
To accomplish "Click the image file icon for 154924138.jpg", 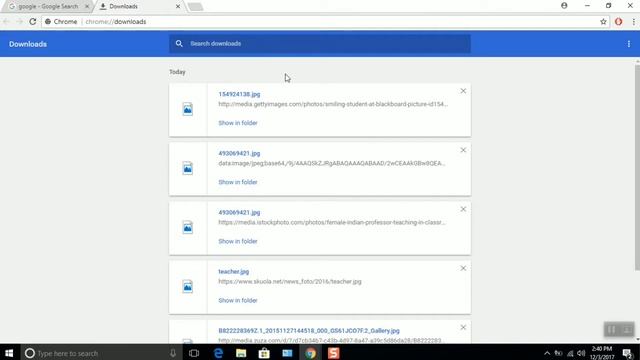I will coord(187,109).
